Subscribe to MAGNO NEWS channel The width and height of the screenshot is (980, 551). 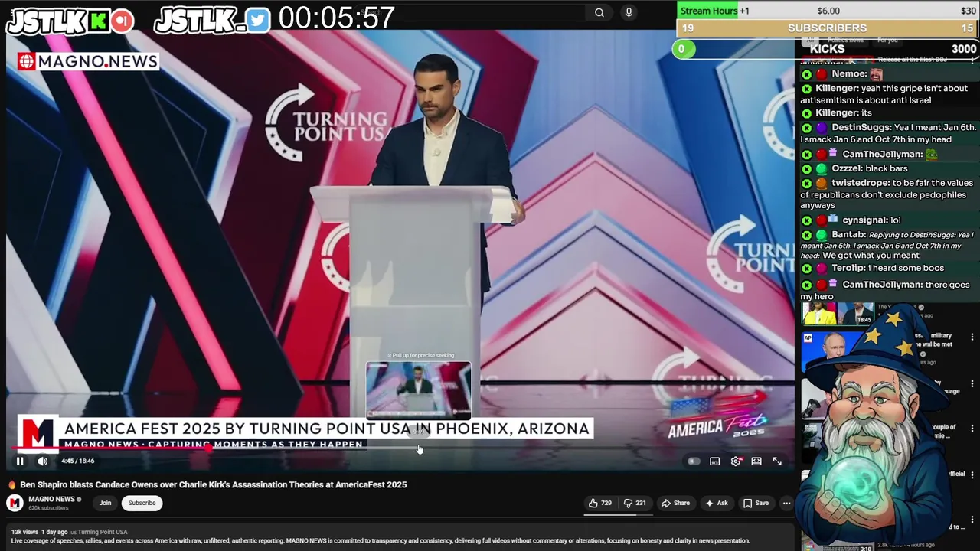click(142, 503)
